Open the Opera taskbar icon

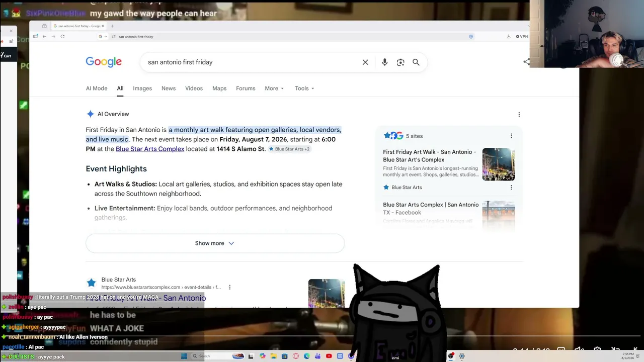(295, 356)
